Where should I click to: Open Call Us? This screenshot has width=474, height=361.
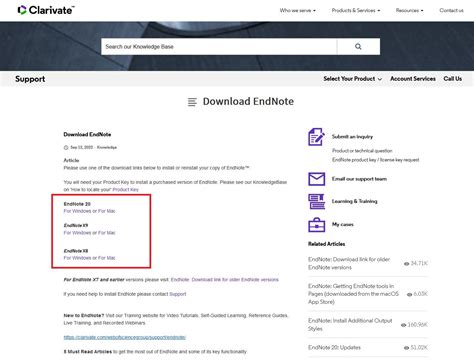(x=452, y=79)
